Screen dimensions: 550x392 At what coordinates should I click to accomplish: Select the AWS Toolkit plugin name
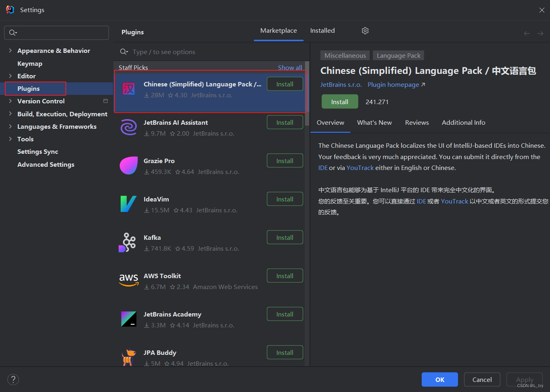[162, 276]
